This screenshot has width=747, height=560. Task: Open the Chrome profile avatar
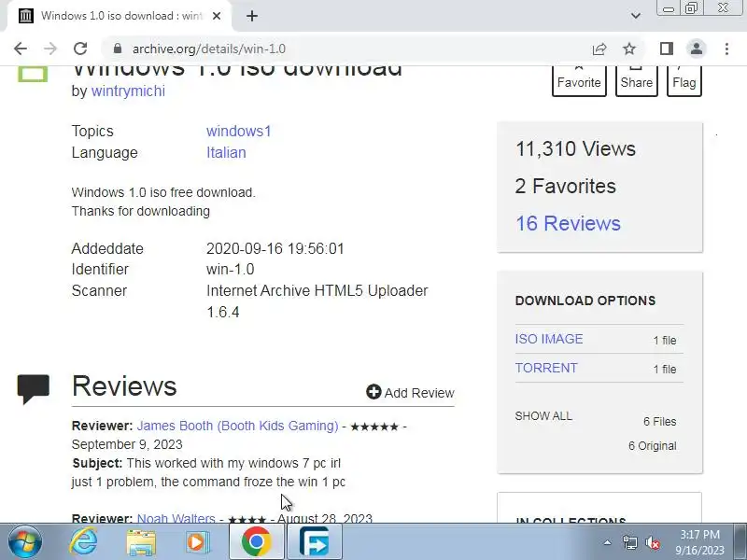[x=696, y=49]
